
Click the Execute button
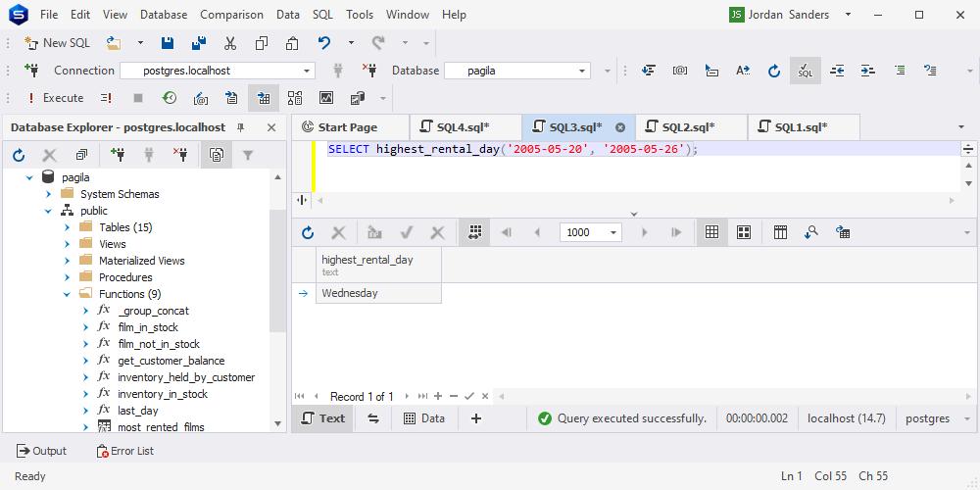click(55, 98)
